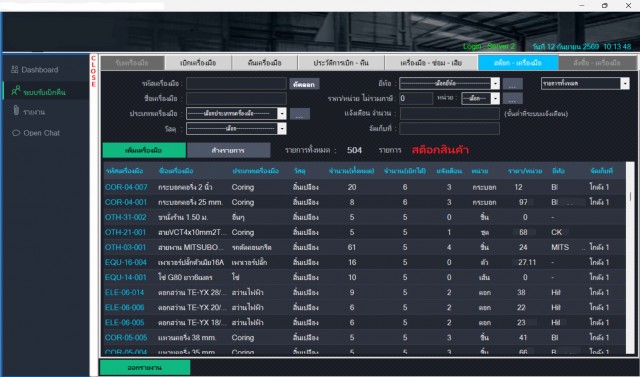Click the quantity cell 61 in OTH-03-001 row
Image resolution: width=640 pixels, height=377 pixels.
click(352, 247)
